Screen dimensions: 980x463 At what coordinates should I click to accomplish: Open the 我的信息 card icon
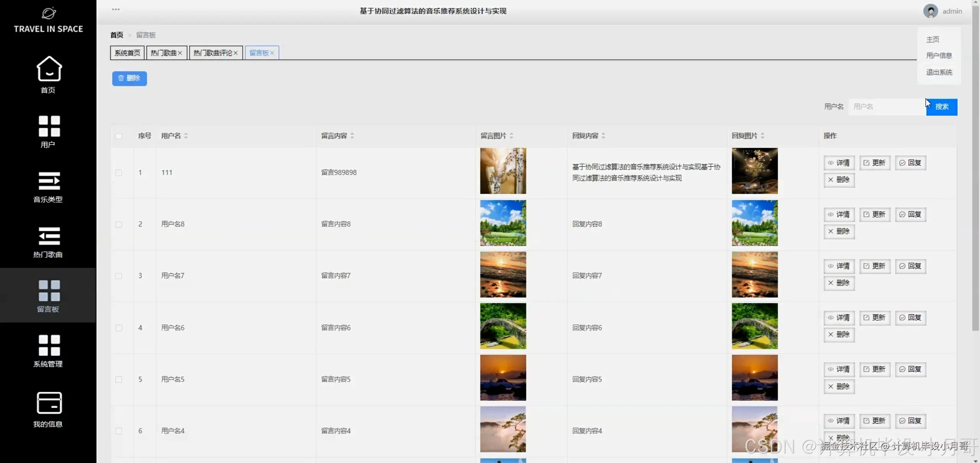pyautogui.click(x=49, y=402)
